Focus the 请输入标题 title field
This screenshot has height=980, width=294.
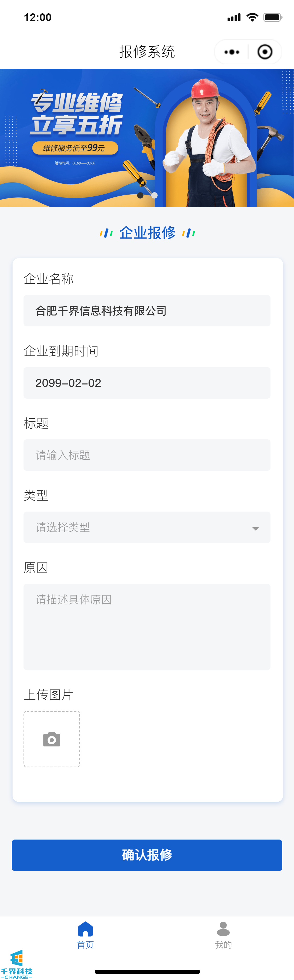147,455
